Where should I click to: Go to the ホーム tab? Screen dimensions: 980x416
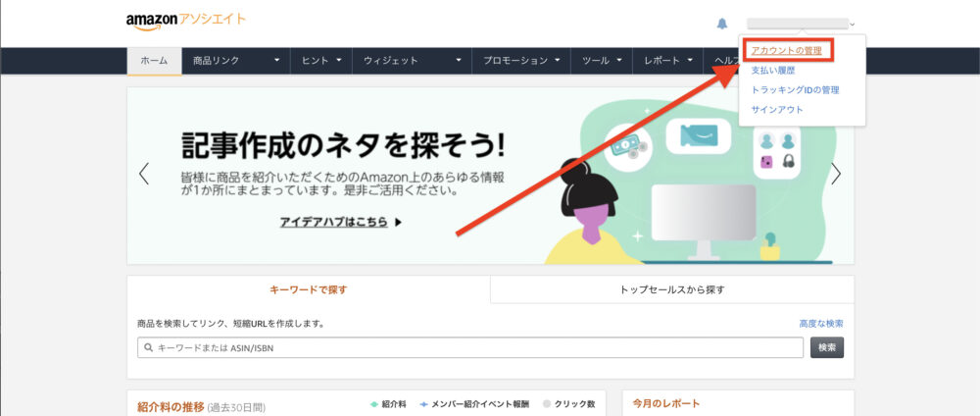(x=155, y=61)
